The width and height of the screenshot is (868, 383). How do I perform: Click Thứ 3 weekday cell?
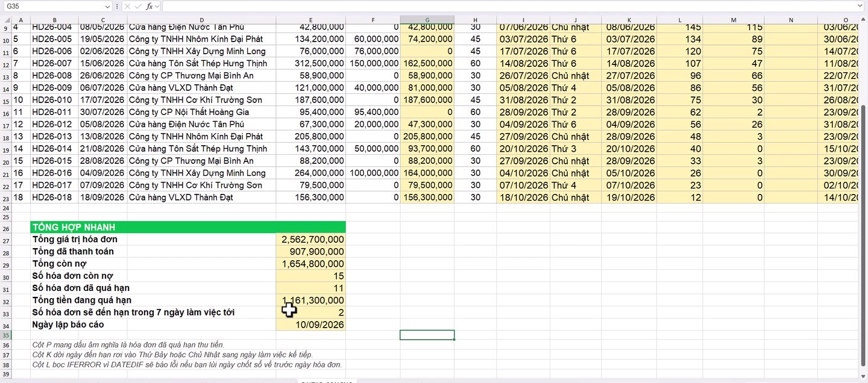click(x=576, y=149)
